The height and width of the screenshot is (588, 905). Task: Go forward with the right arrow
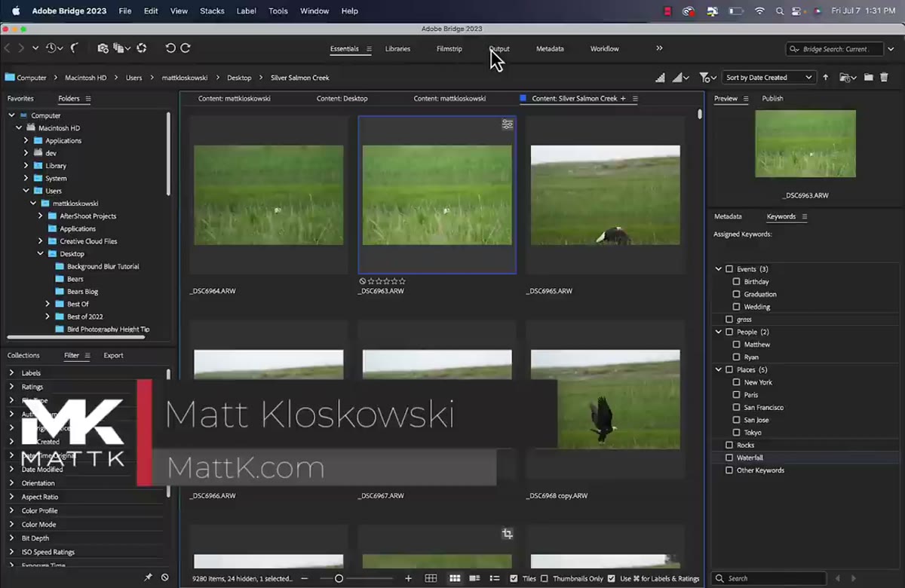[x=21, y=48]
